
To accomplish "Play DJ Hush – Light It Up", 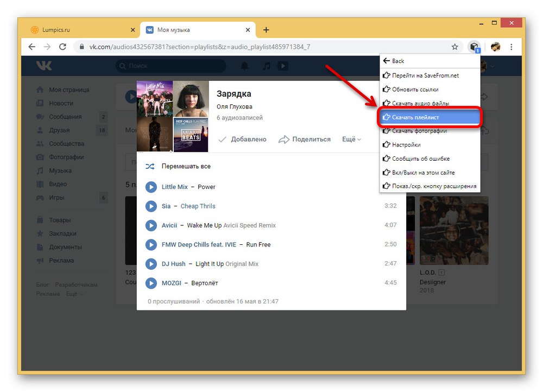I will coord(151,264).
